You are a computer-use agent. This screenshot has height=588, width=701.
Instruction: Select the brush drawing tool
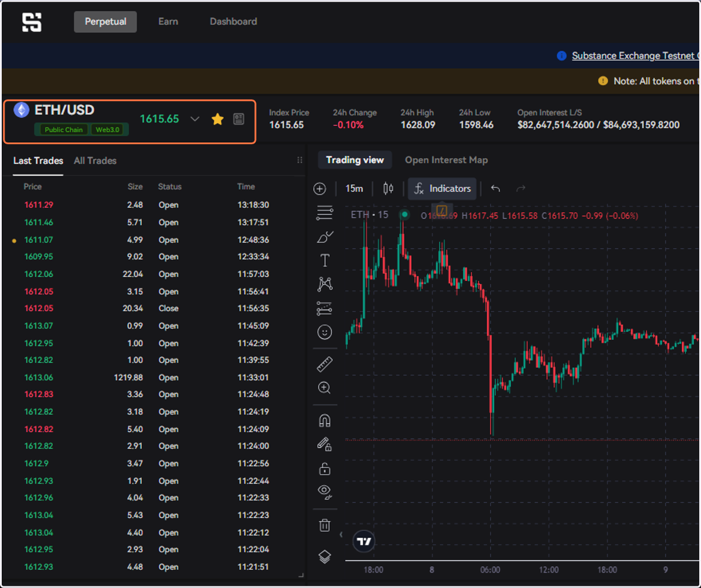(324, 236)
